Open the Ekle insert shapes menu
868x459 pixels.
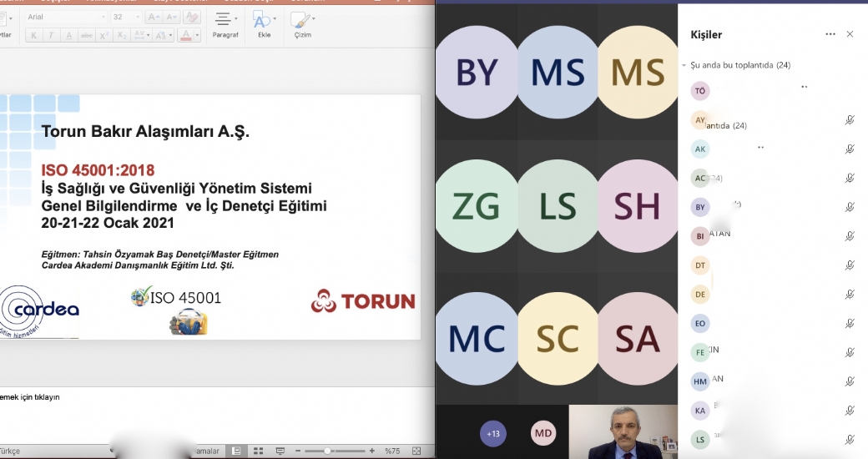tap(264, 25)
